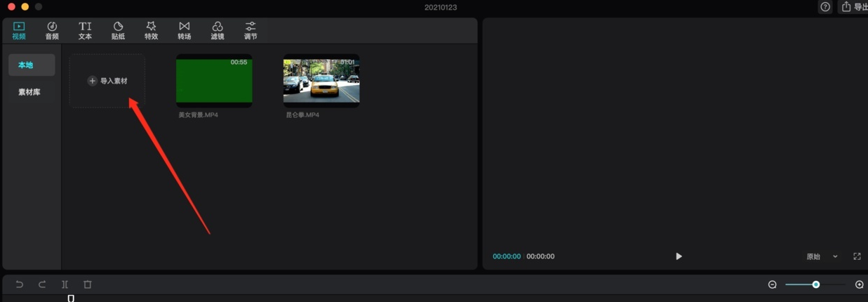Image resolution: width=868 pixels, height=302 pixels.
Task: Zoom in the timeline
Action: [x=860, y=284]
